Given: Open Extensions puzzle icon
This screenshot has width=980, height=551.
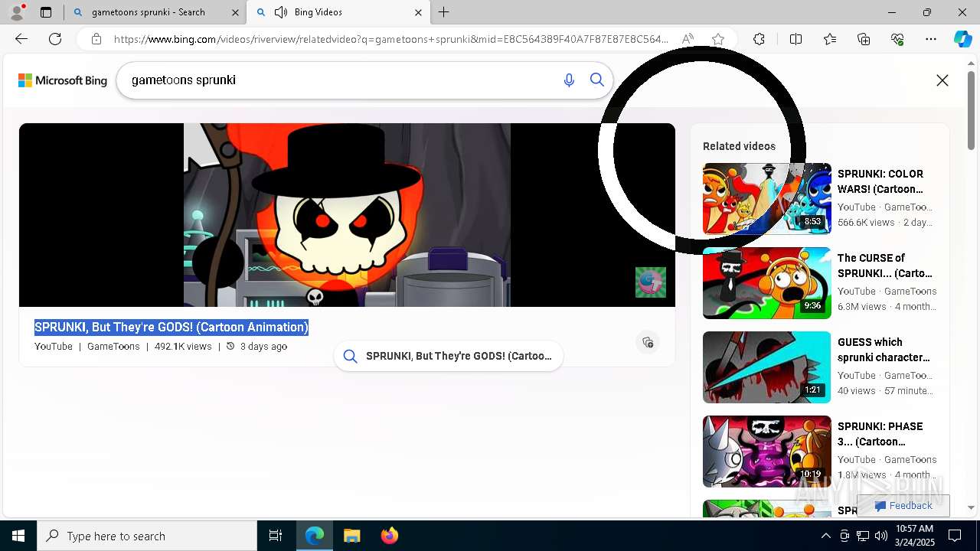Looking at the screenshot, I should [759, 39].
